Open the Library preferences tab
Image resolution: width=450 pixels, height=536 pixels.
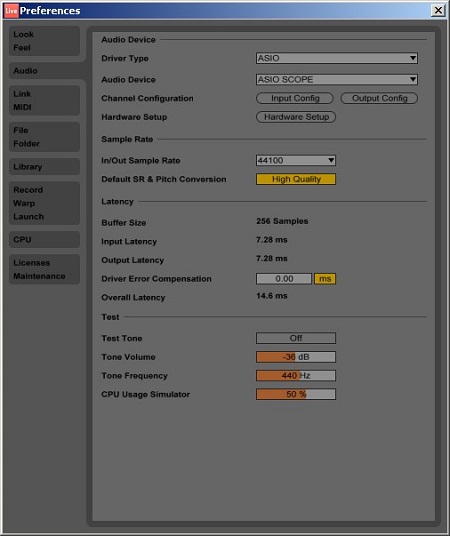coord(44,167)
